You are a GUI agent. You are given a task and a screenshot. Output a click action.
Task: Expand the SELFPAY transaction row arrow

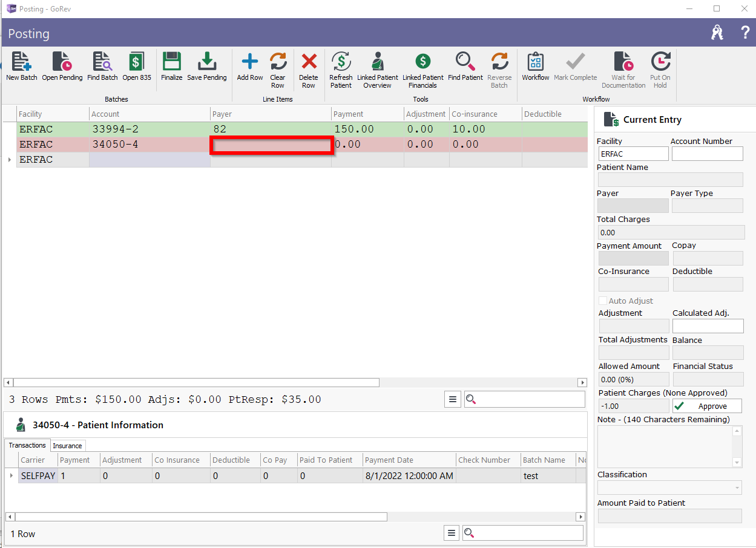12,475
